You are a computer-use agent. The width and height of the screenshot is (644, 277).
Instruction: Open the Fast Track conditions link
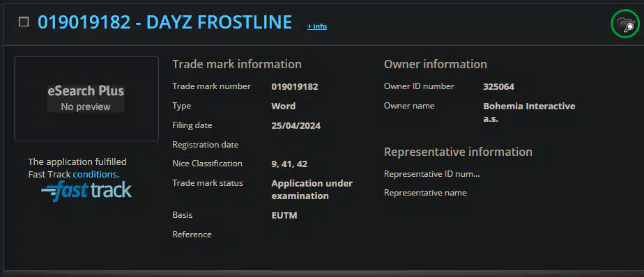(96, 175)
